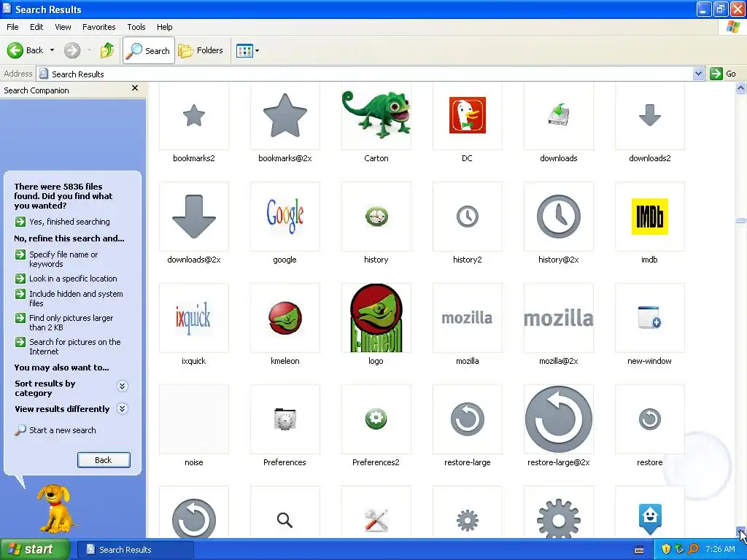Image resolution: width=747 pixels, height=560 pixels.
Task: Toggle the Search toolbar button
Action: click(149, 50)
